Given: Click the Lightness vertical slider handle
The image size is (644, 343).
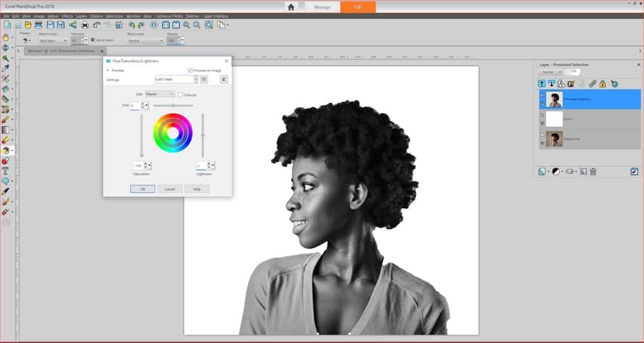Looking at the screenshot, I should click(203, 135).
